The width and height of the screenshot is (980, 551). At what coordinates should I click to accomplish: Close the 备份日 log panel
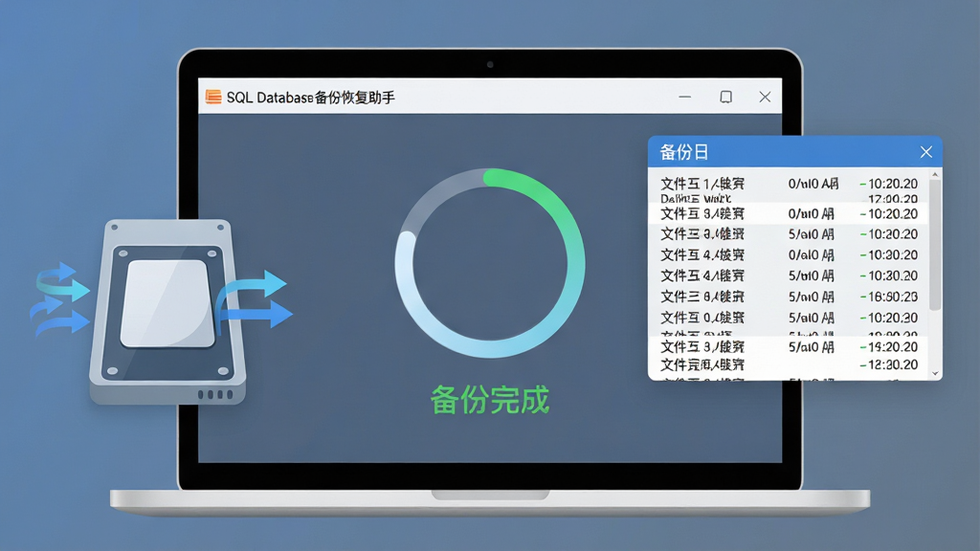926,152
